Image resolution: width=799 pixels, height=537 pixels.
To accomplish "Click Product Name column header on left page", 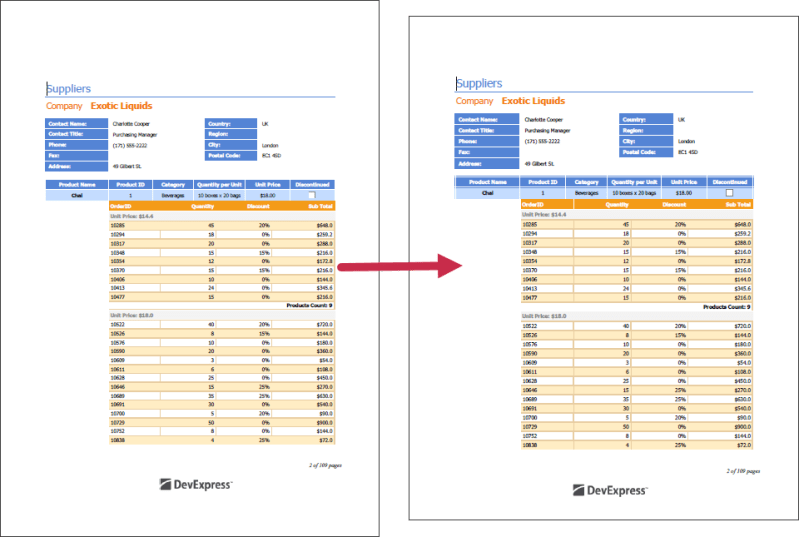I will [76, 184].
